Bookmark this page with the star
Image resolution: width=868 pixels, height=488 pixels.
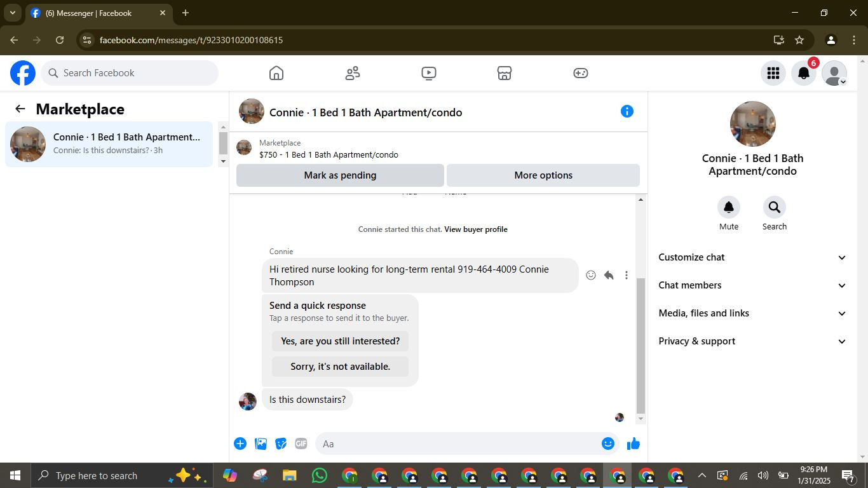point(799,40)
